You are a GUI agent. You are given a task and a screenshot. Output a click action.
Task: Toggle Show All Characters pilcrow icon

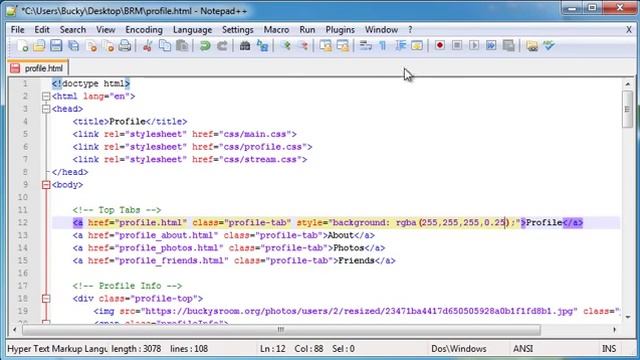click(x=383, y=46)
